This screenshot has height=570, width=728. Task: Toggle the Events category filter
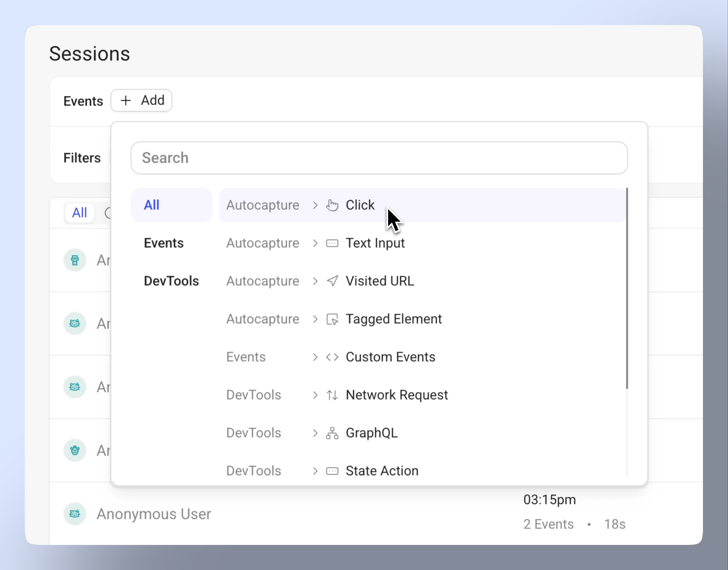(x=164, y=243)
